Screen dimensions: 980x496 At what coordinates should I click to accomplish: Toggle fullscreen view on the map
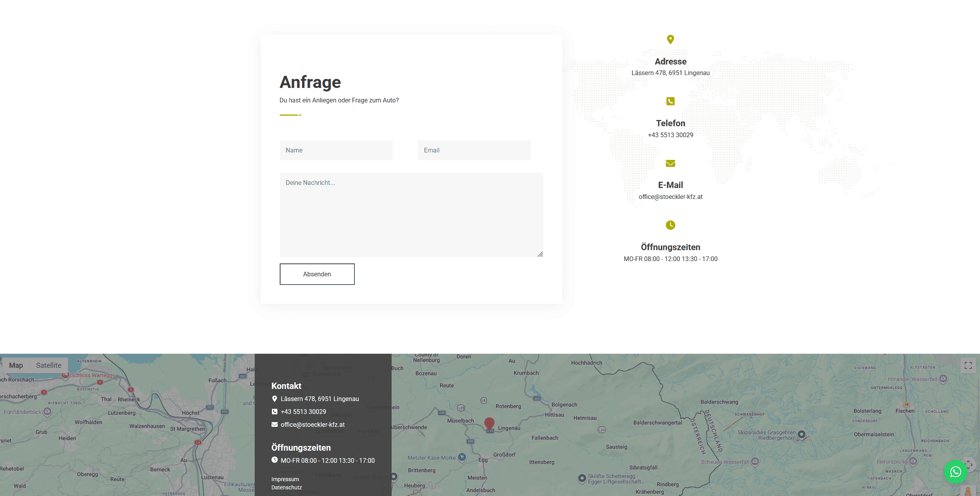tap(968, 365)
